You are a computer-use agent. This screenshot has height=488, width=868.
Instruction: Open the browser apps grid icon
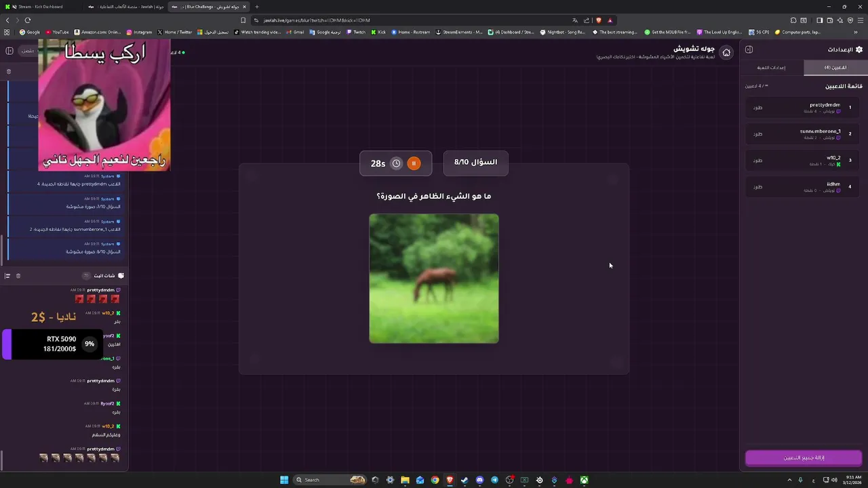(7, 32)
